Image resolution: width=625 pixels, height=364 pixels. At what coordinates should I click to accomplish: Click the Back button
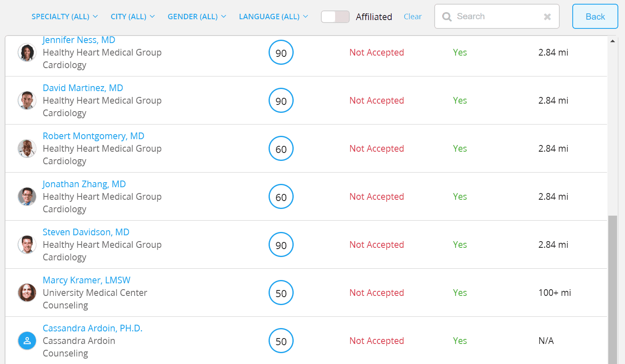595,16
